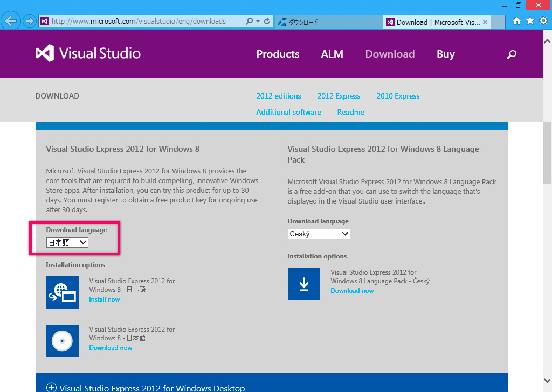Image resolution: width=552 pixels, height=392 pixels.
Task: Open the browser Home icon
Action: 517,21
